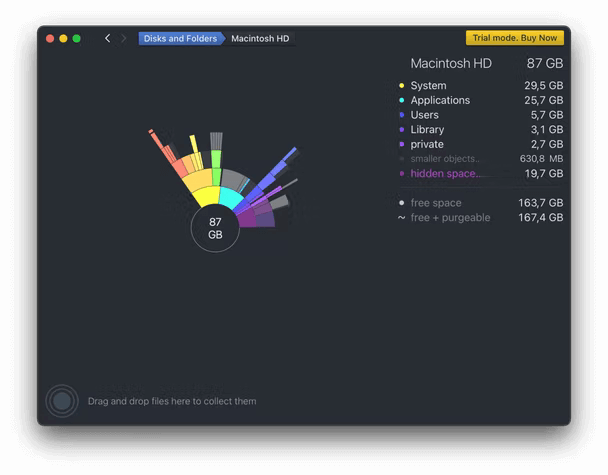Expand the smaller objects entry
This screenshot has width=608, height=475.
tap(481, 159)
